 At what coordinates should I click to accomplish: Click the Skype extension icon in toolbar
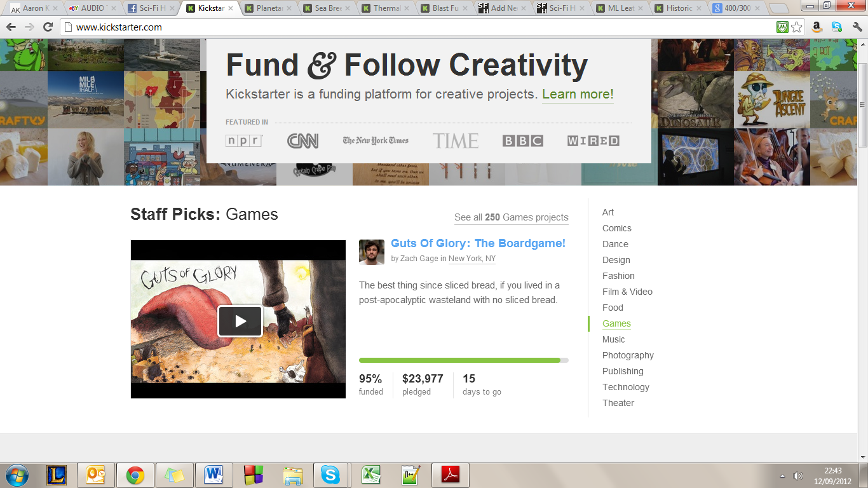pyautogui.click(x=836, y=27)
